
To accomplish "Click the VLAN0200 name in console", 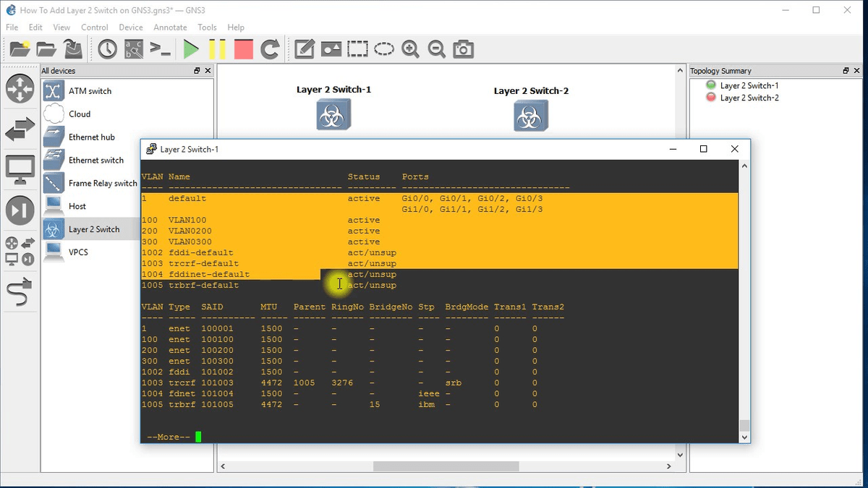I will click(190, 231).
